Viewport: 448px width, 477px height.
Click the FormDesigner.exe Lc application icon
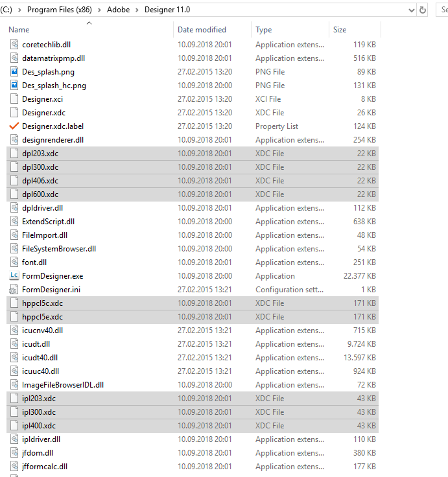click(x=14, y=276)
